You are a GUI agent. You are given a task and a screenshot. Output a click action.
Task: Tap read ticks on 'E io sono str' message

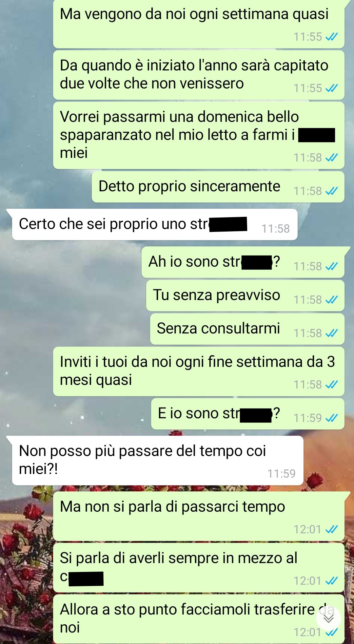[331, 418]
